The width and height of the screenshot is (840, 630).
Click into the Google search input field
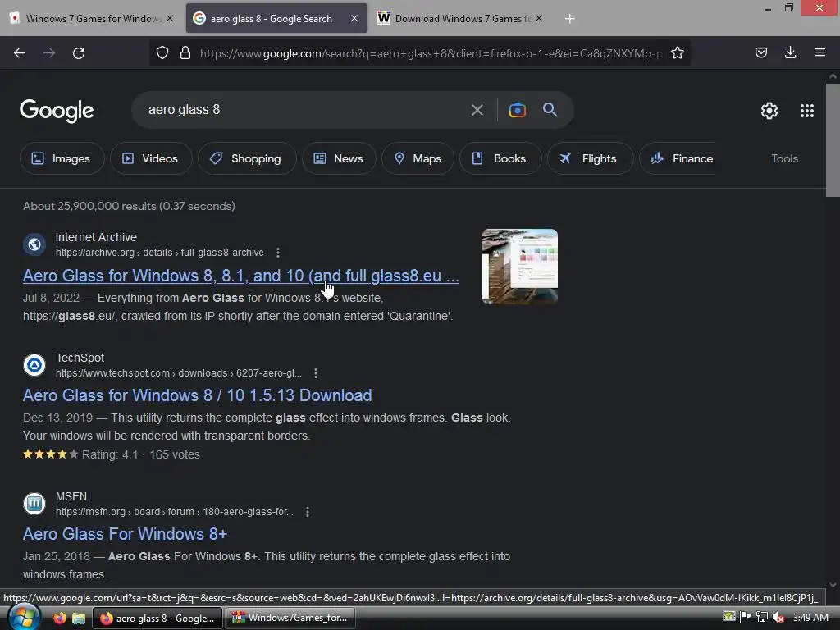click(x=303, y=110)
